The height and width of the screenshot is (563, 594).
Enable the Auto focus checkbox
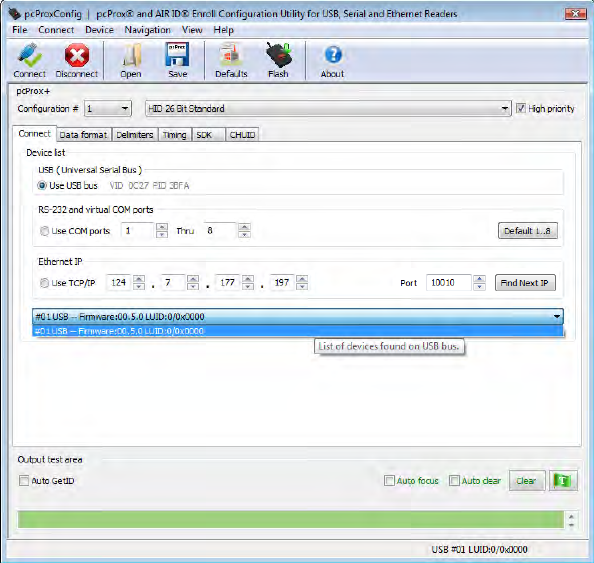(x=389, y=481)
